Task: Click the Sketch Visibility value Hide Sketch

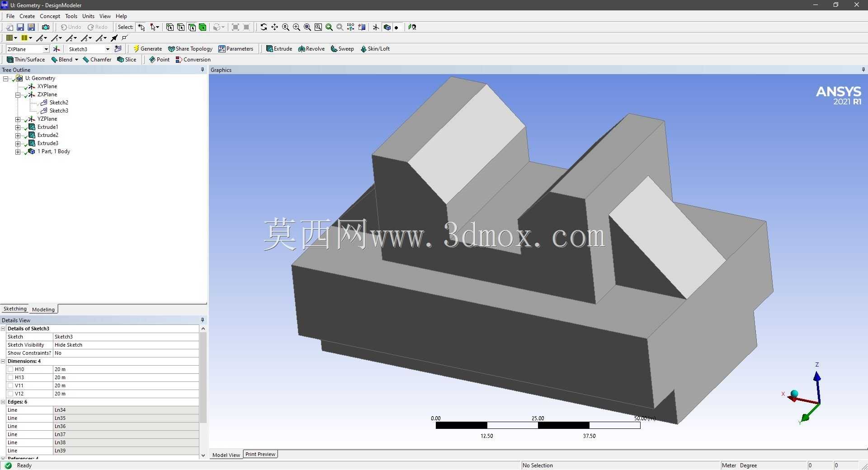Action: click(126, 345)
